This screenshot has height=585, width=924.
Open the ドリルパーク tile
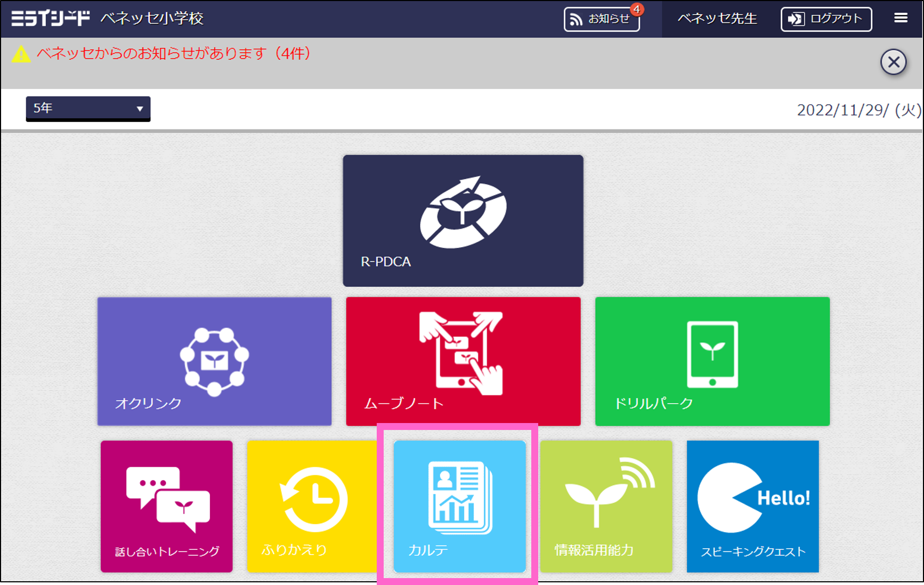pyautogui.click(x=712, y=361)
